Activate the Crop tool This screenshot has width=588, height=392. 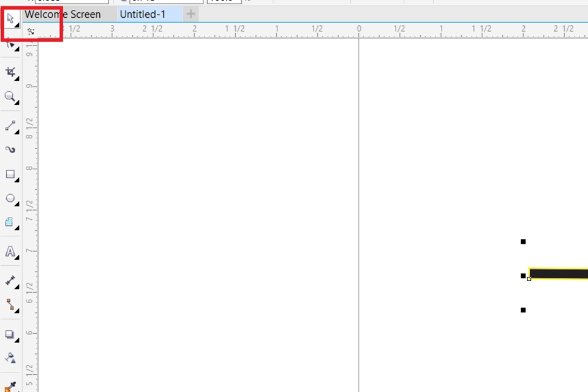(10, 72)
